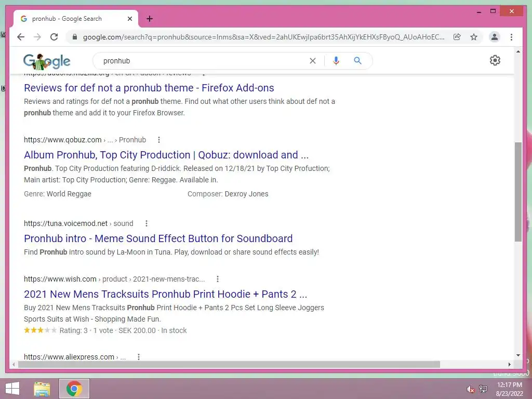The image size is (532, 399).
Task: Open Windows Start menu
Action: point(12,389)
